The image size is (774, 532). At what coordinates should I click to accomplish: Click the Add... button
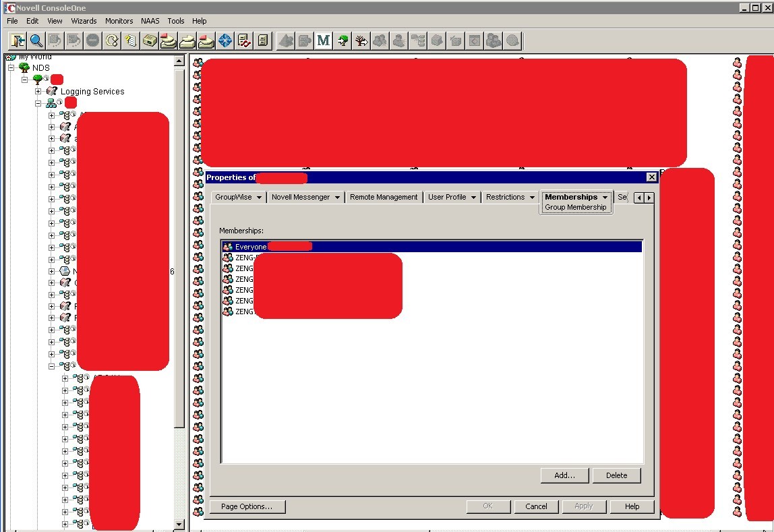click(x=565, y=475)
